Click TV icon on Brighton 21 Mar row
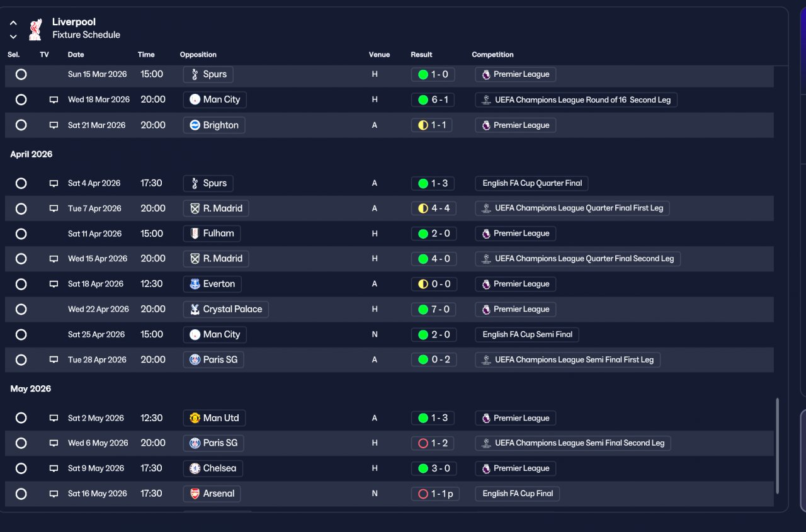Viewport: 806px width, 532px height. tap(54, 125)
